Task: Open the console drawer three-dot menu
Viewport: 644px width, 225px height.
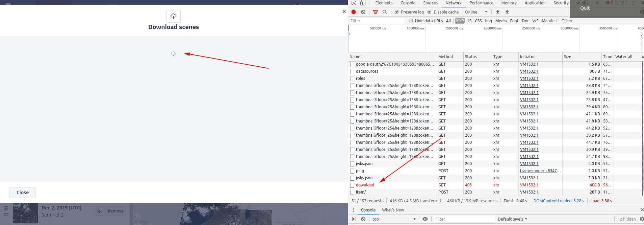Action: (354, 210)
